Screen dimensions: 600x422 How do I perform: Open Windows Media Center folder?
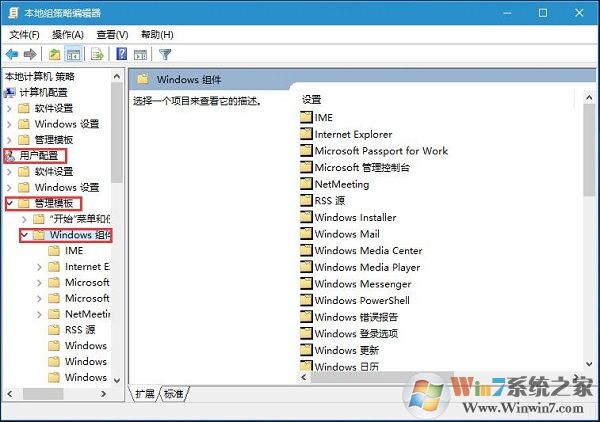[361, 251]
